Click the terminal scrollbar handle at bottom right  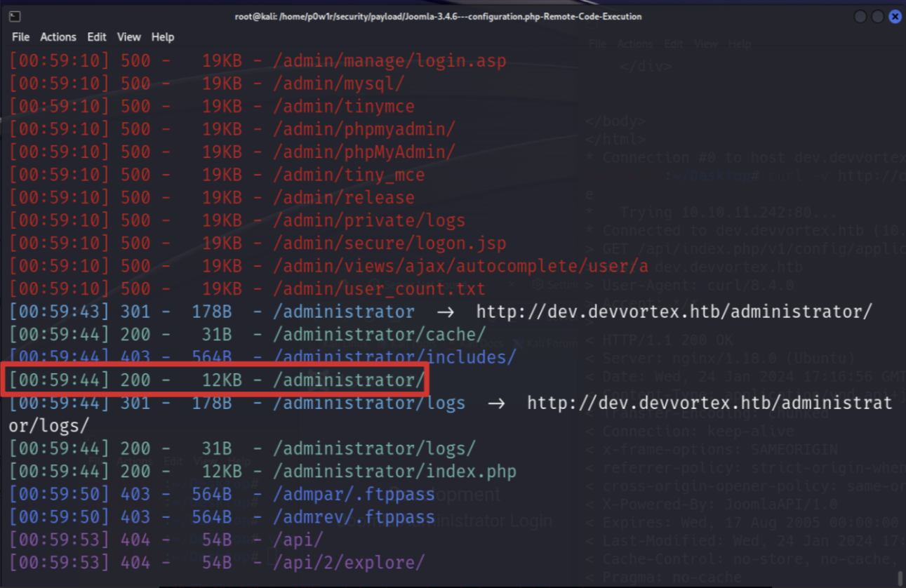900,578
